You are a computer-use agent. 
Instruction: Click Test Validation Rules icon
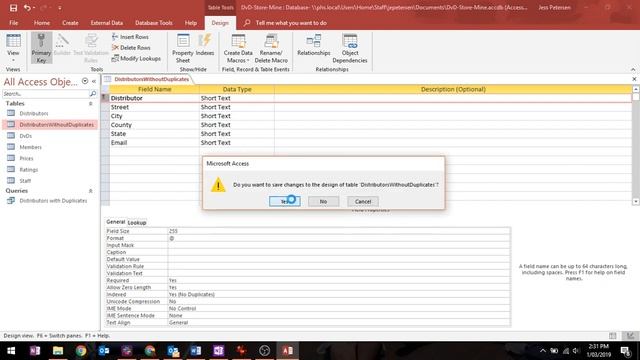[x=91, y=48]
